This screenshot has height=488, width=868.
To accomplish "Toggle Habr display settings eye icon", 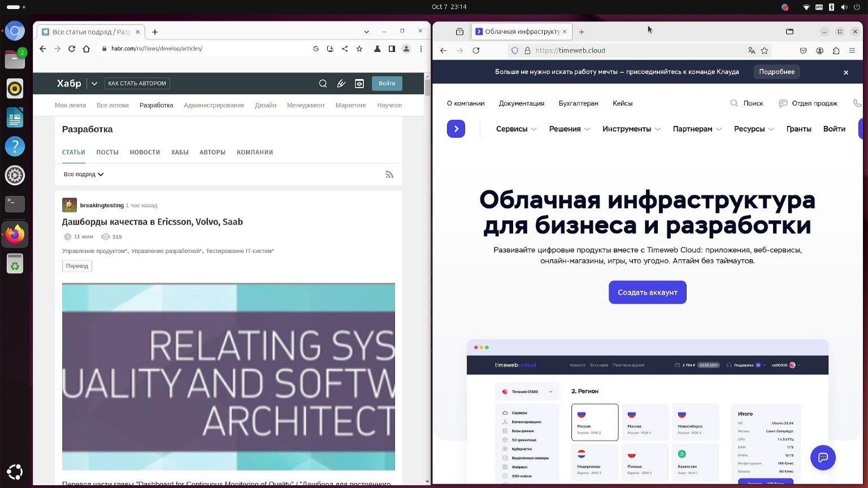I will 359,84.
